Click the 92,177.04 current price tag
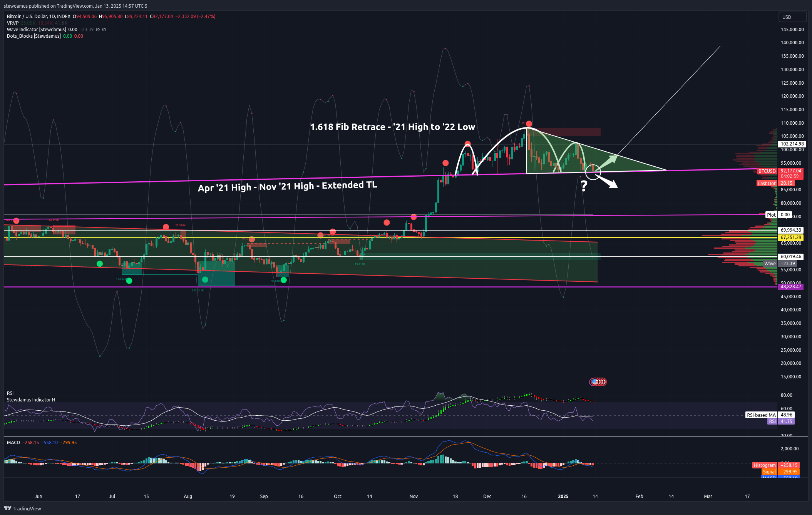The image size is (812, 515). (x=791, y=171)
